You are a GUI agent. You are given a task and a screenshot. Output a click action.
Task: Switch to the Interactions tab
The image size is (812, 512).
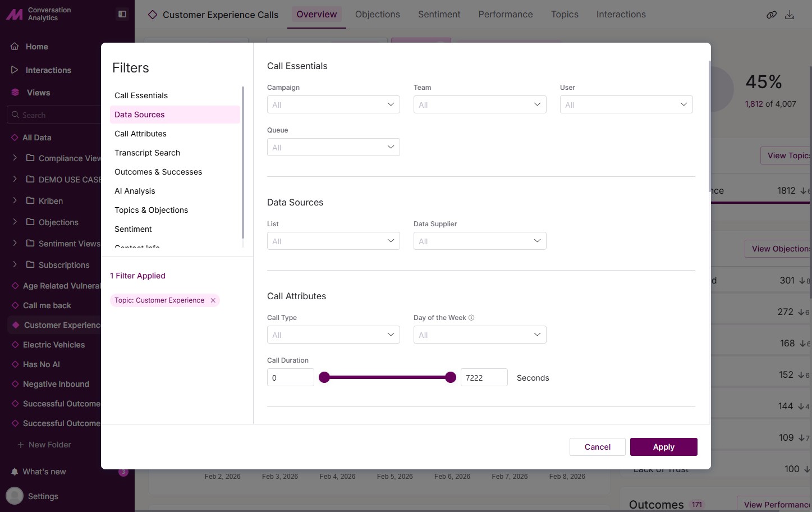[621, 15]
